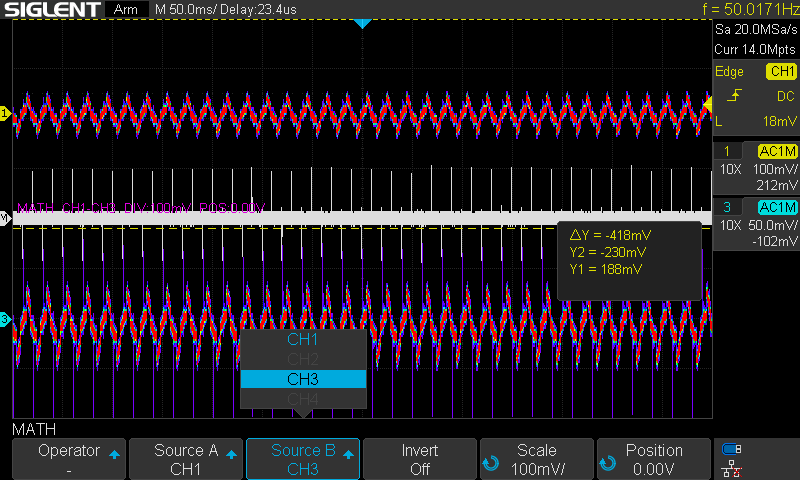Click the channel 3 -102mV offset value
This screenshot has width=800, height=480.
775,241
